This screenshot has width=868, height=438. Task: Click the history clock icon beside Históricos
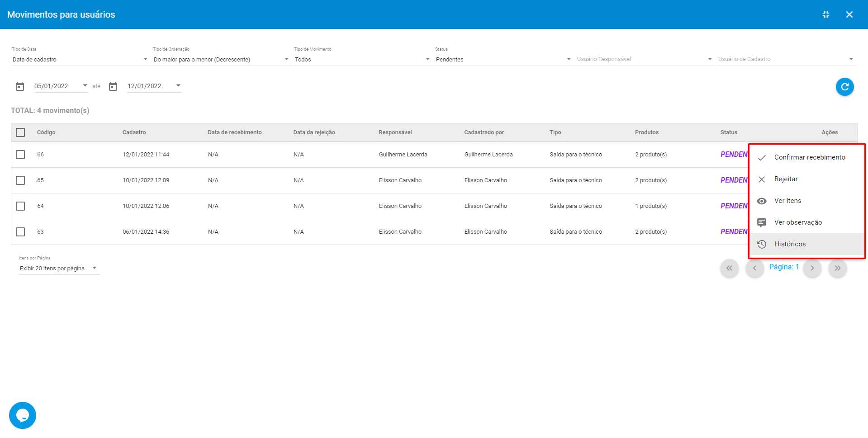(x=762, y=244)
